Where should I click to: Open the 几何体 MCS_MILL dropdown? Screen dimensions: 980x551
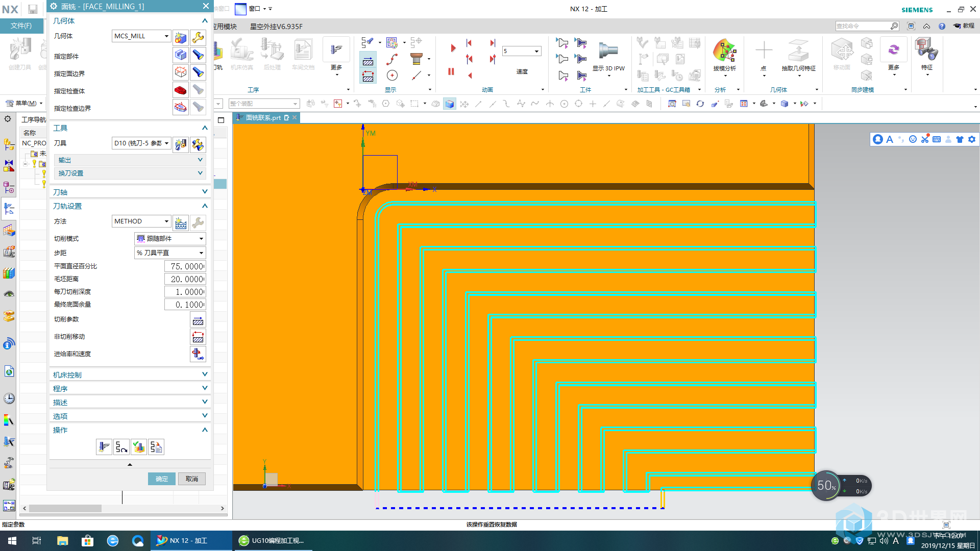[x=141, y=36]
